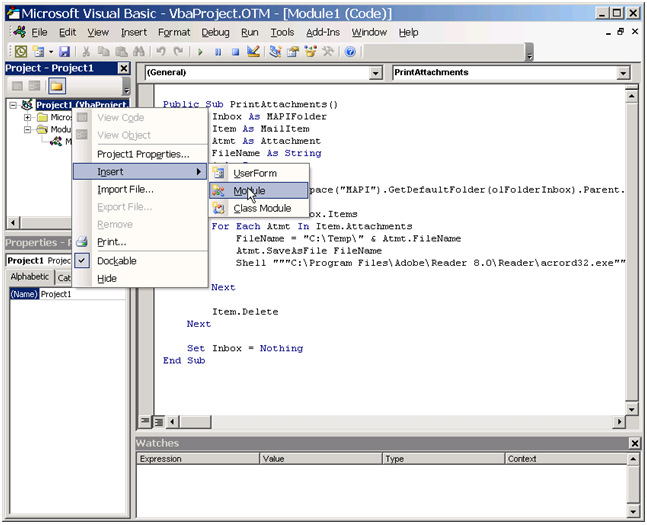
Task: Open the Debug menu
Action: 215,32
